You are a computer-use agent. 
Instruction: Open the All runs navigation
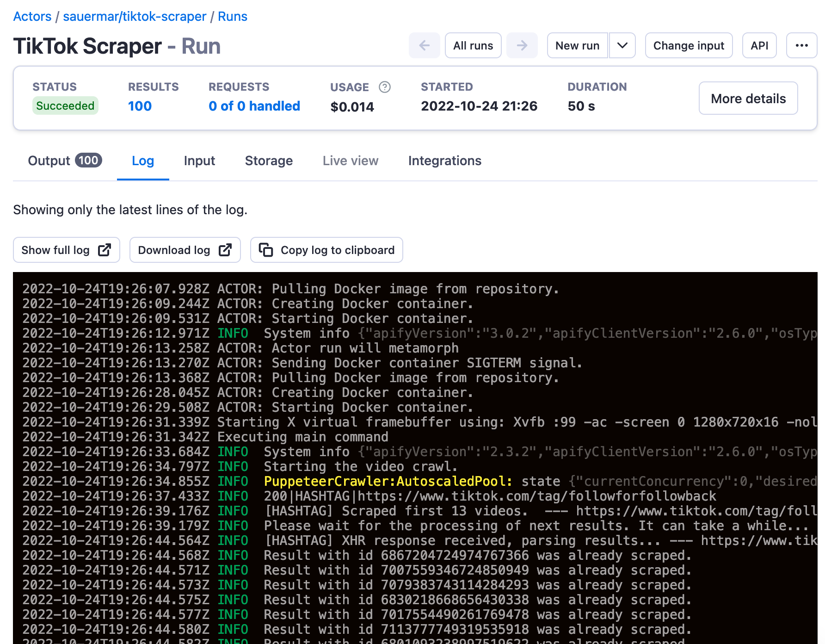pos(473,45)
